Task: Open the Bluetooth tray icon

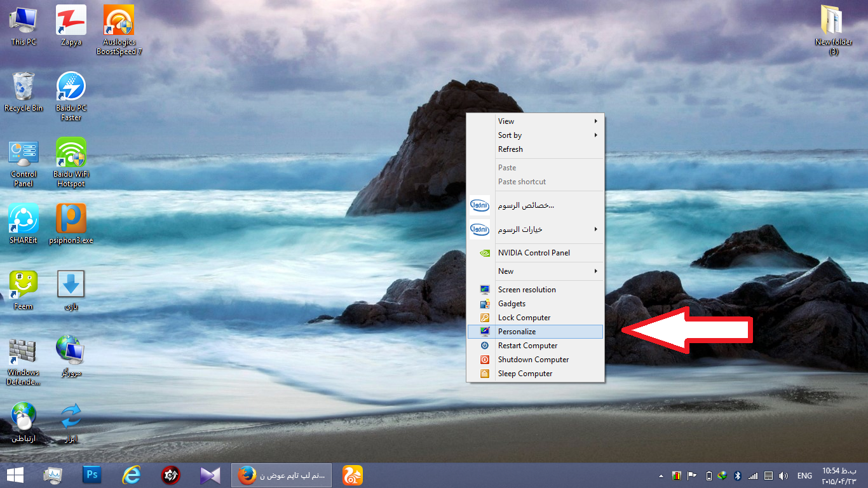Action: click(738, 475)
